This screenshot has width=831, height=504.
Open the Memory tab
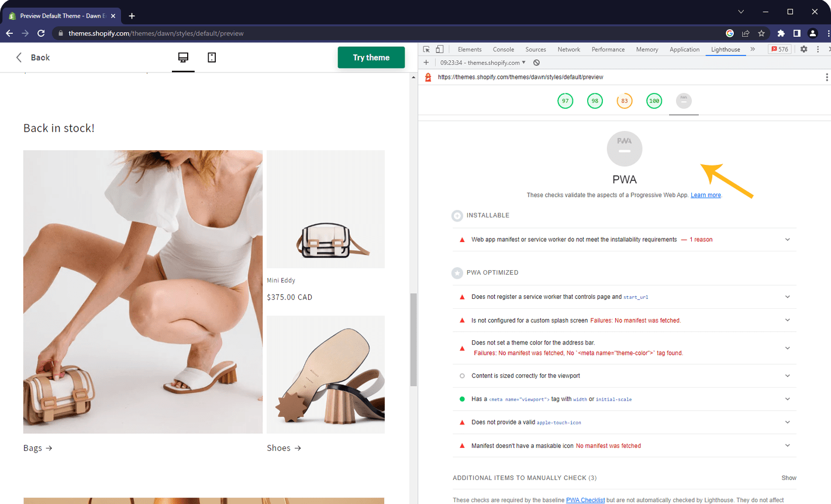647,50
